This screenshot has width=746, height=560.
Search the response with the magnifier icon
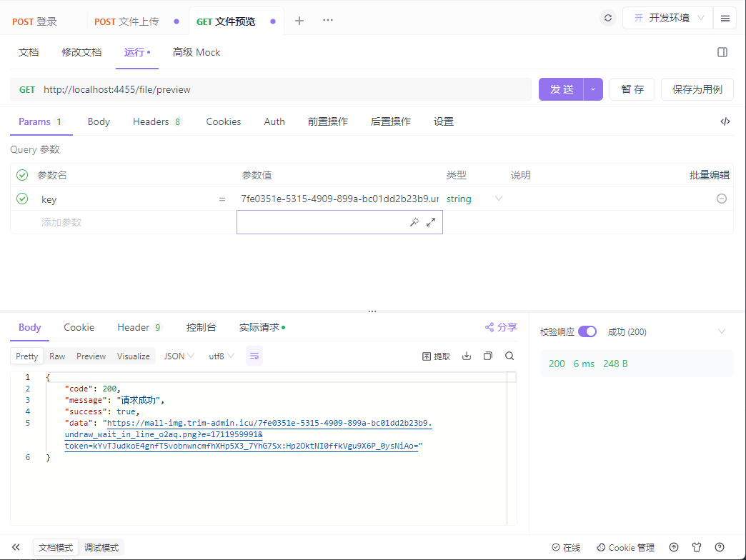pyautogui.click(x=509, y=356)
